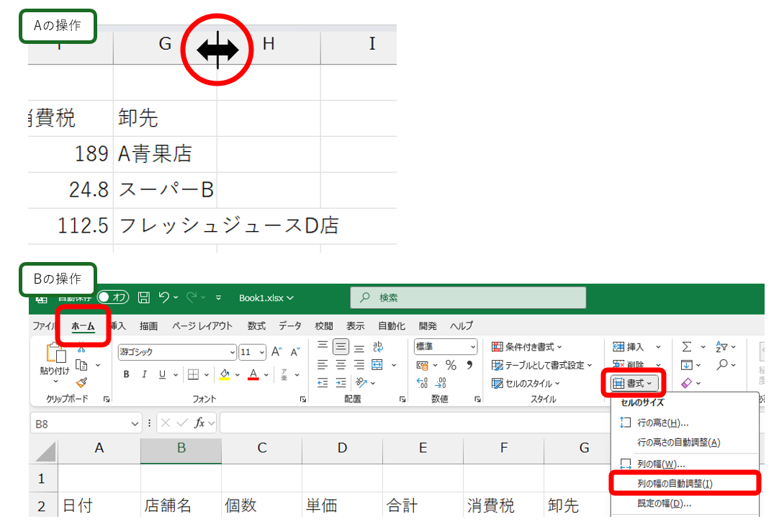
Task: Click the Percent Style icon
Action: tap(451, 365)
